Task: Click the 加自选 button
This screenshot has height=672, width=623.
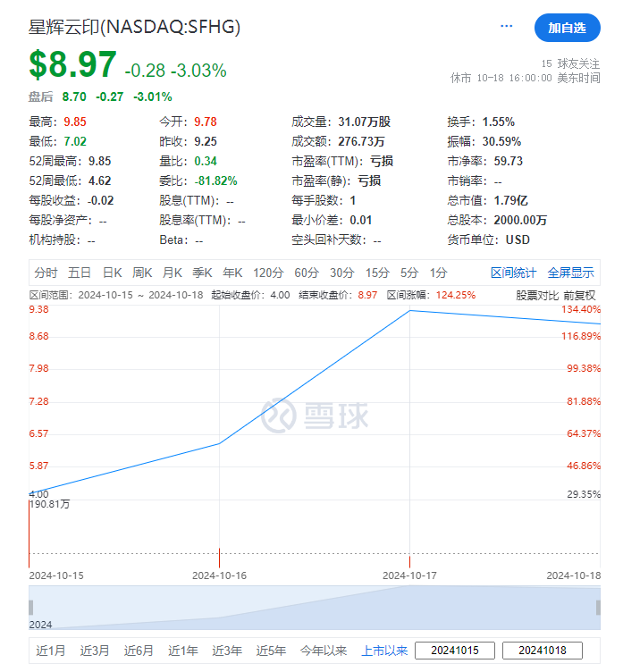Action: [x=567, y=28]
